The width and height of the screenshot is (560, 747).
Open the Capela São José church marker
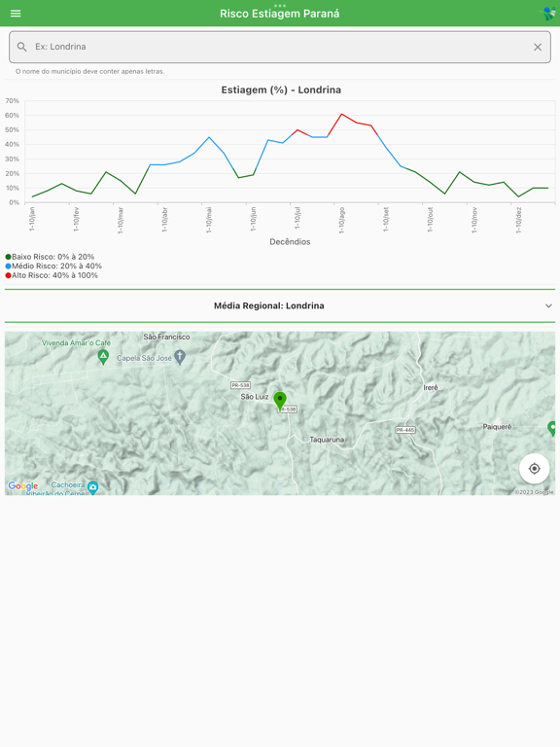coord(180,357)
